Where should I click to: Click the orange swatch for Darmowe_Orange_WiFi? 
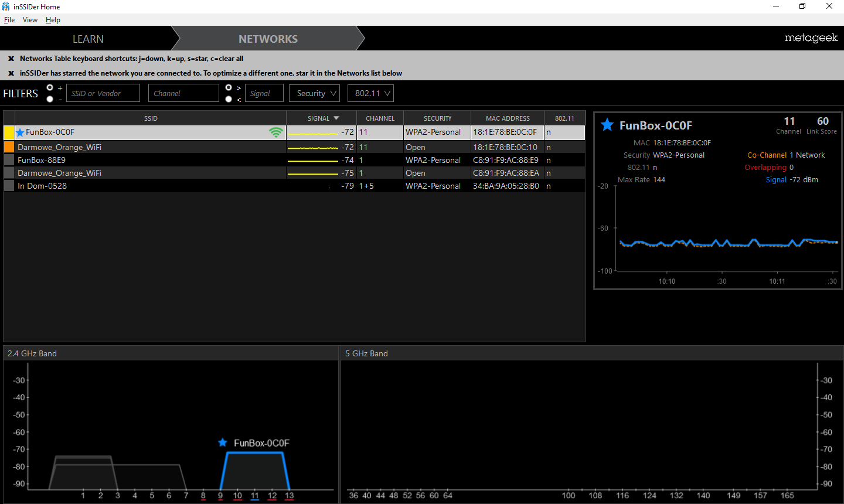pos(9,147)
